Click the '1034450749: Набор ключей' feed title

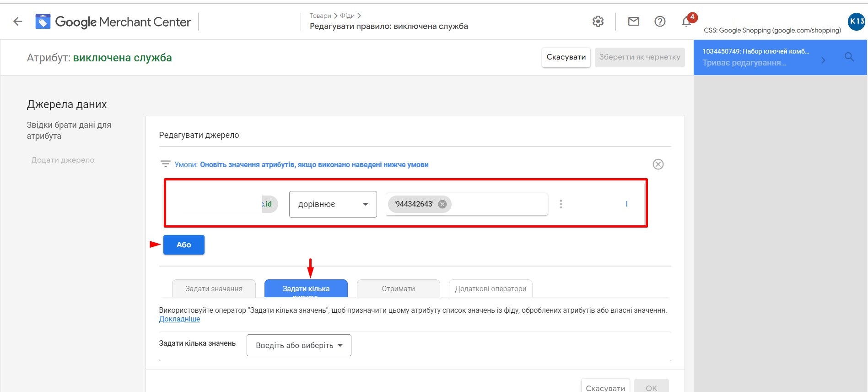(x=756, y=51)
